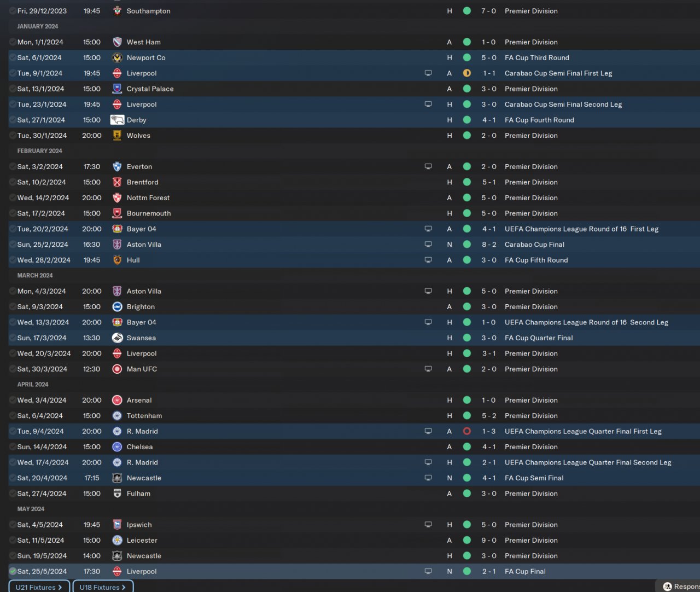Click the Brighton club badge
The height and width of the screenshot is (592, 700).
tap(117, 307)
